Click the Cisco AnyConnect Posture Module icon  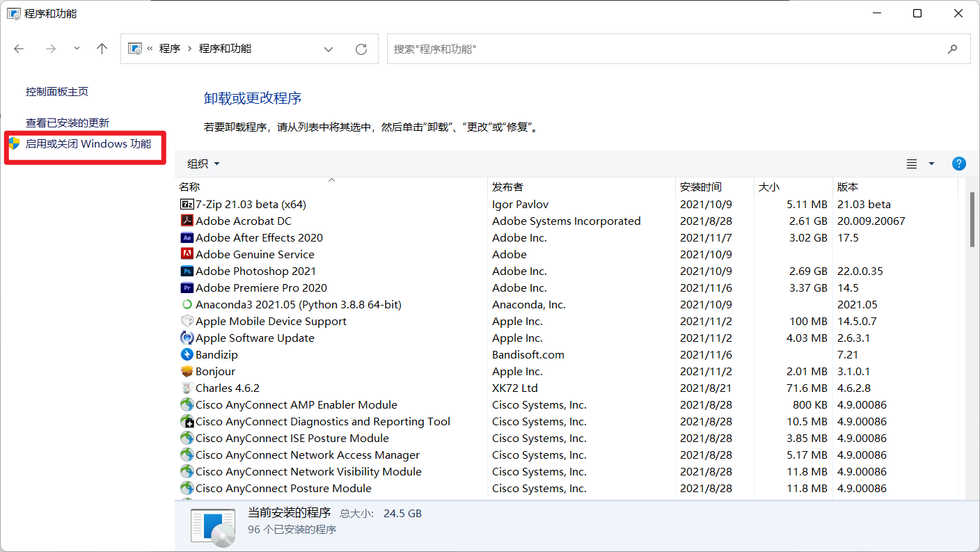click(x=187, y=489)
